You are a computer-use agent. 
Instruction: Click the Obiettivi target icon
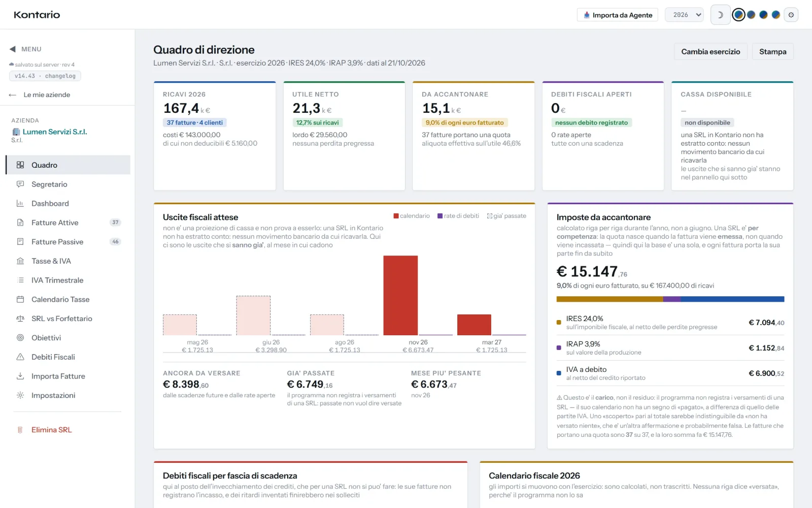(20, 338)
